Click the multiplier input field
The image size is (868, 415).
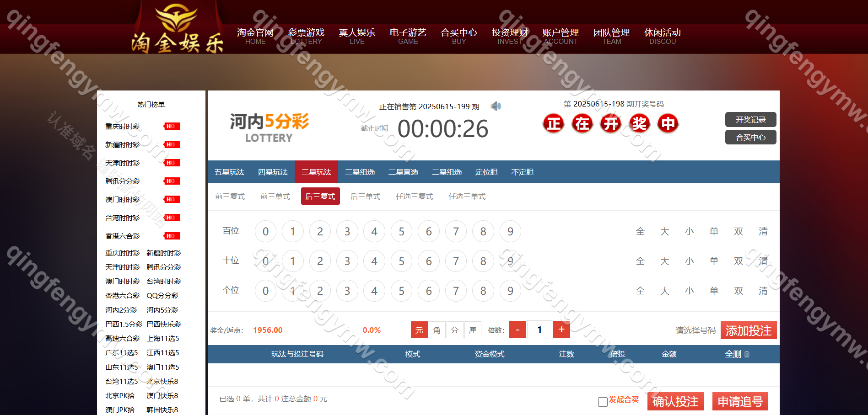tap(539, 330)
